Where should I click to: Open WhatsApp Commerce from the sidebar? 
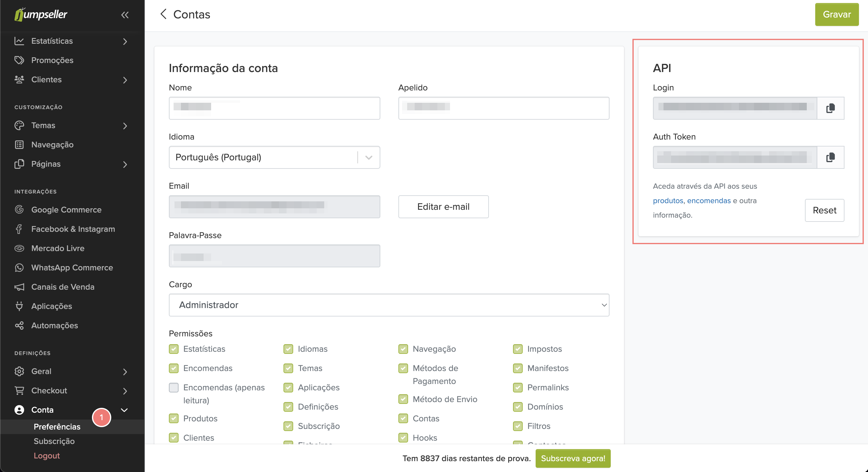point(72,267)
